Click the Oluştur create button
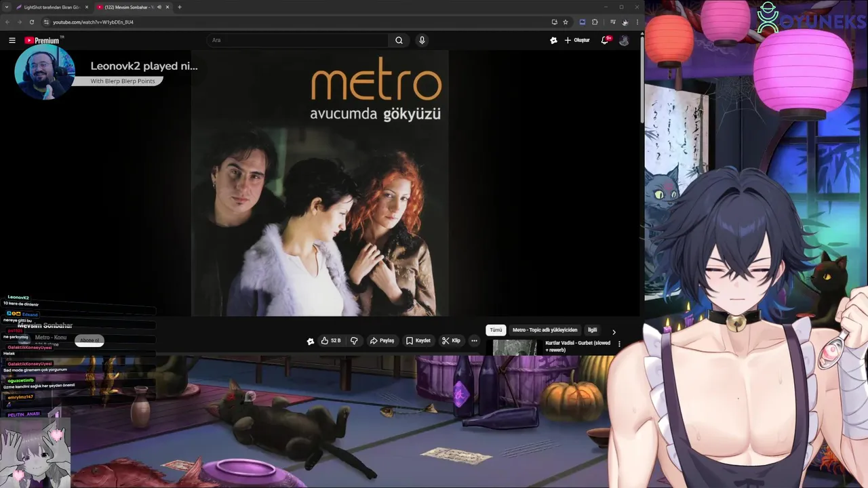The width and height of the screenshot is (868, 488). (577, 40)
